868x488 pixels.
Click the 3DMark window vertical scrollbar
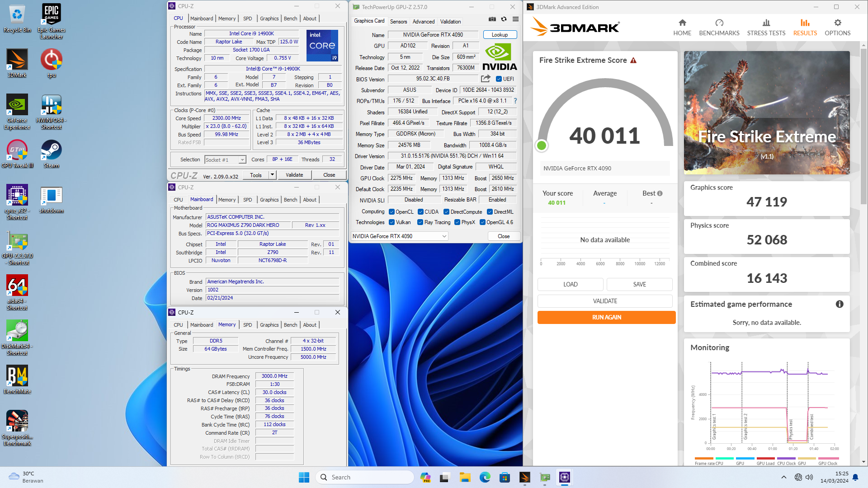pos(863,127)
